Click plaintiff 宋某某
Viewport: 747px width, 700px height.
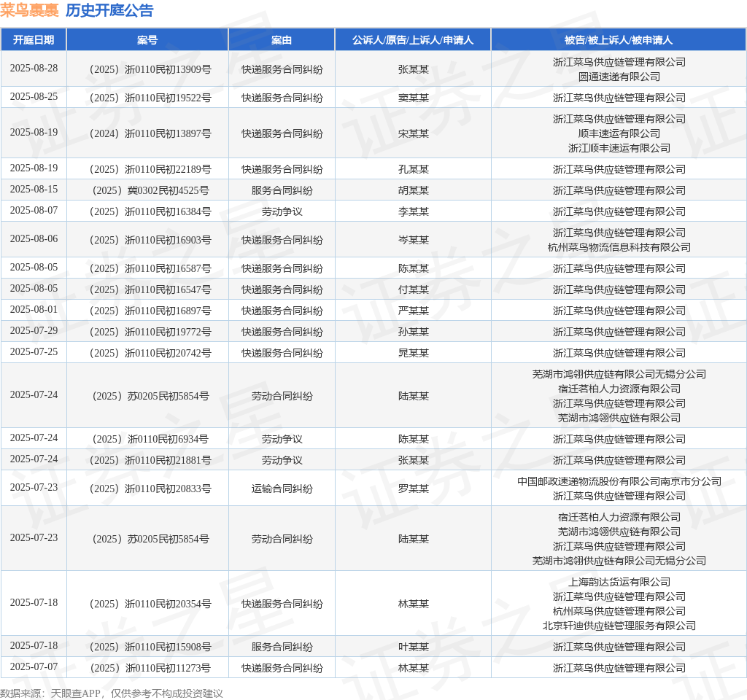click(x=414, y=134)
